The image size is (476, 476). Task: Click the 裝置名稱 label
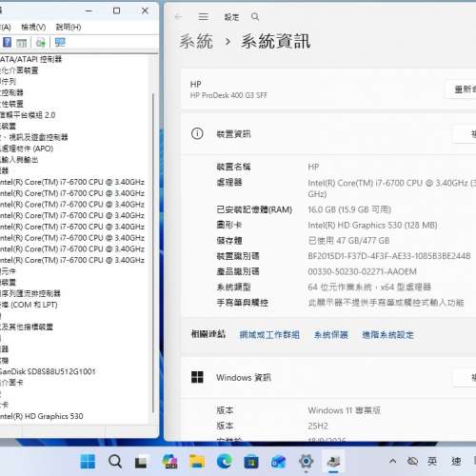pos(233,167)
